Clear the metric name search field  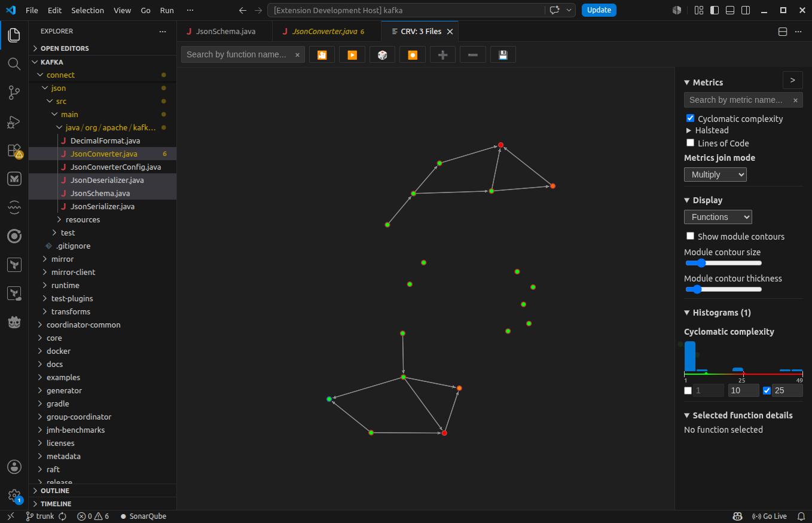point(795,100)
